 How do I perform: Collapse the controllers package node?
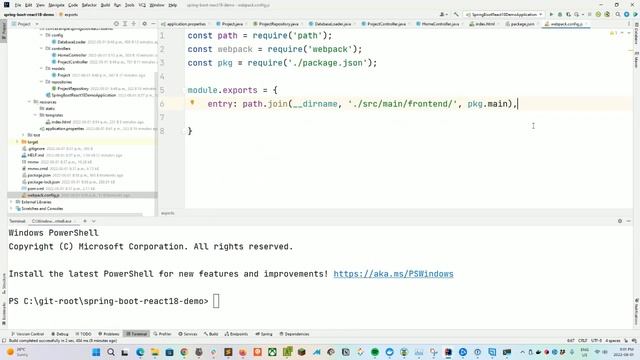pyautogui.click(x=42, y=48)
